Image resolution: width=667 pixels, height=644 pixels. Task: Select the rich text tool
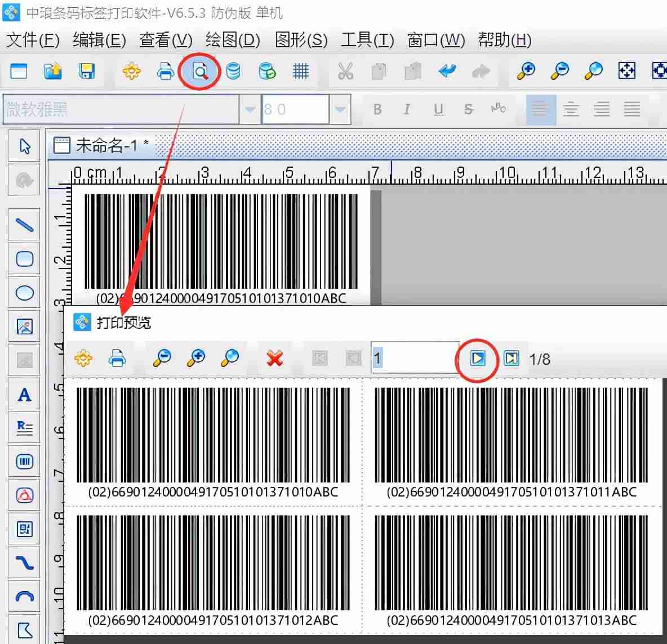pos(24,428)
